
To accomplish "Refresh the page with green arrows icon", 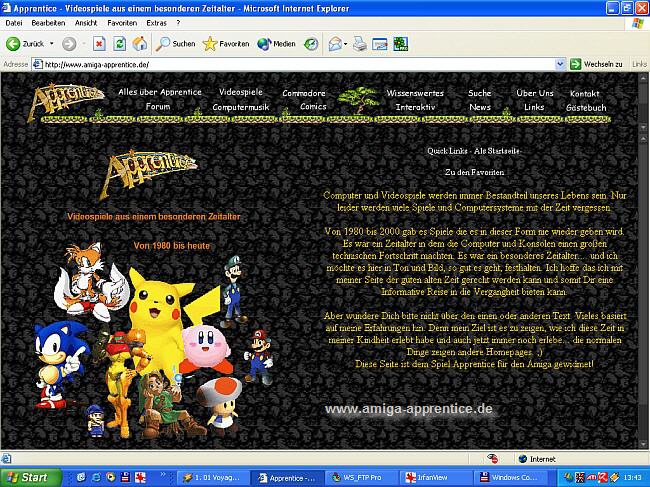I will pos(119,44).
